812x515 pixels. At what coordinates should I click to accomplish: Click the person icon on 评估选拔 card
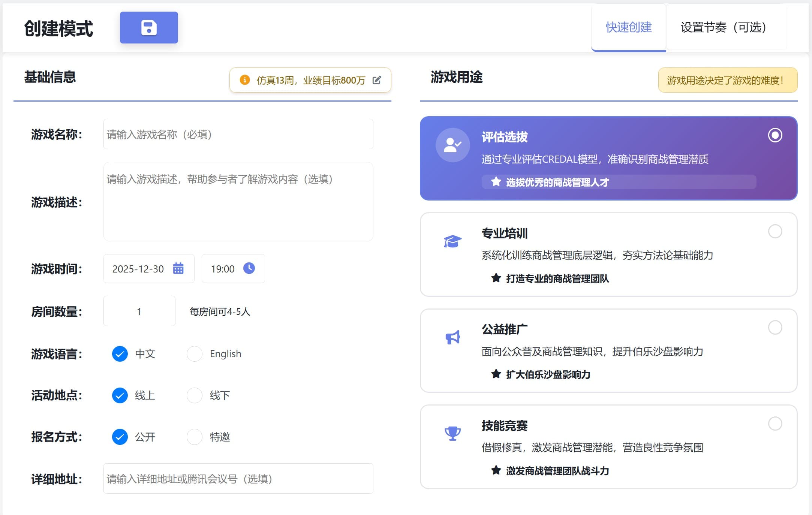452,145
